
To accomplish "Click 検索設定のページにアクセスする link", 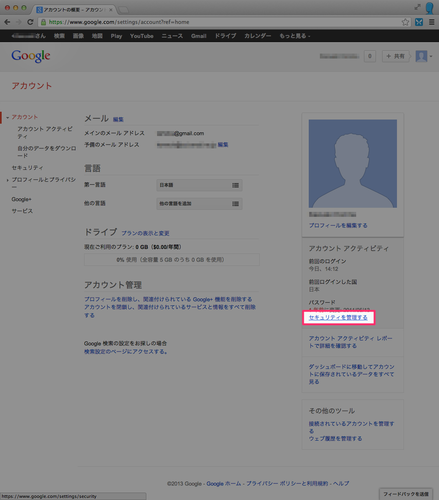I will click(x=126, y=352).
